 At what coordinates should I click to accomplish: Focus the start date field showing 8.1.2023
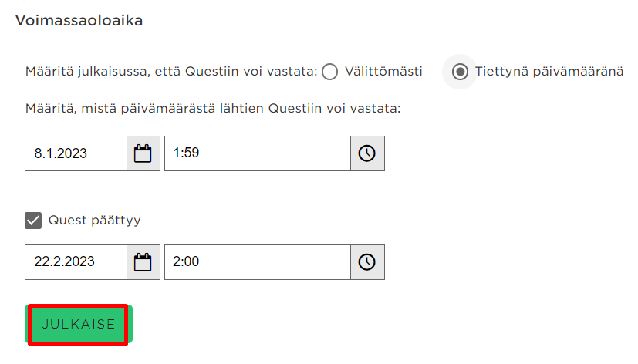pyautogui.click(x=76, y=153)
